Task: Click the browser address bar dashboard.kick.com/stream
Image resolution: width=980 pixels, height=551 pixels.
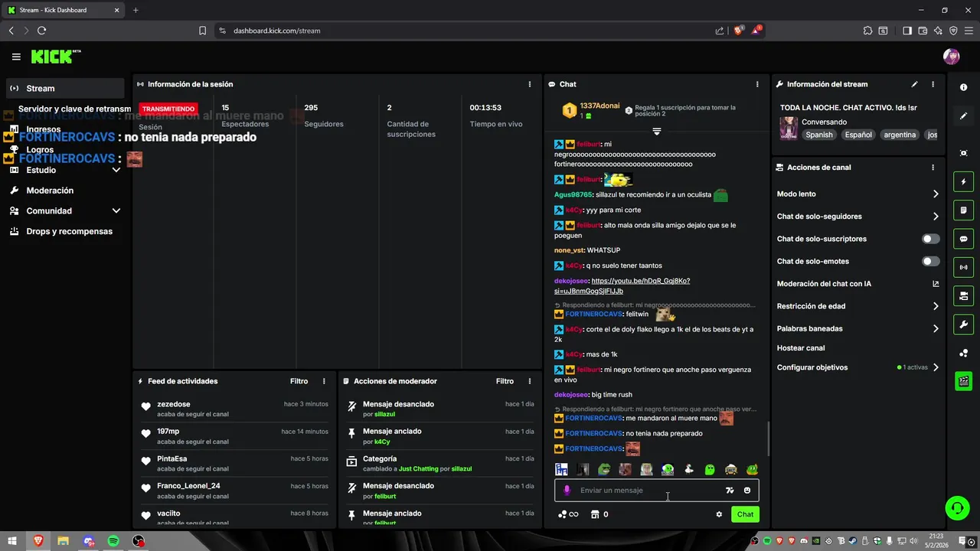Action: point(276,31)
